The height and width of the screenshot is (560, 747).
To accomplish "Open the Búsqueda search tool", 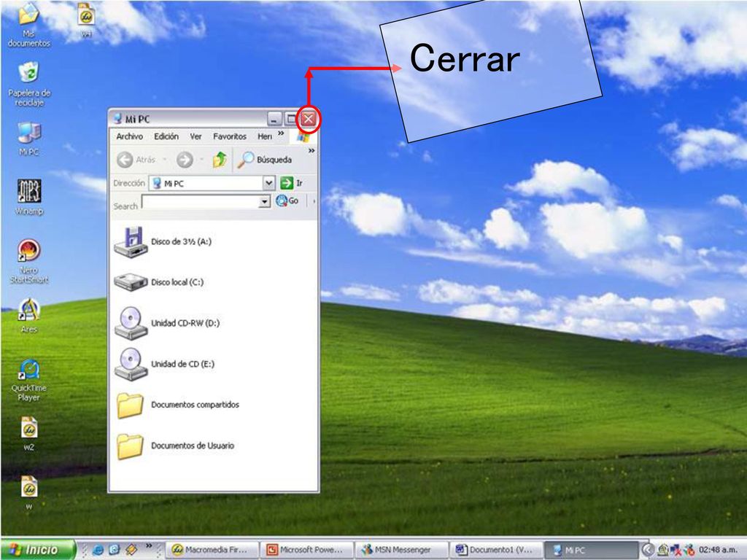I will (x=265, y=160).
